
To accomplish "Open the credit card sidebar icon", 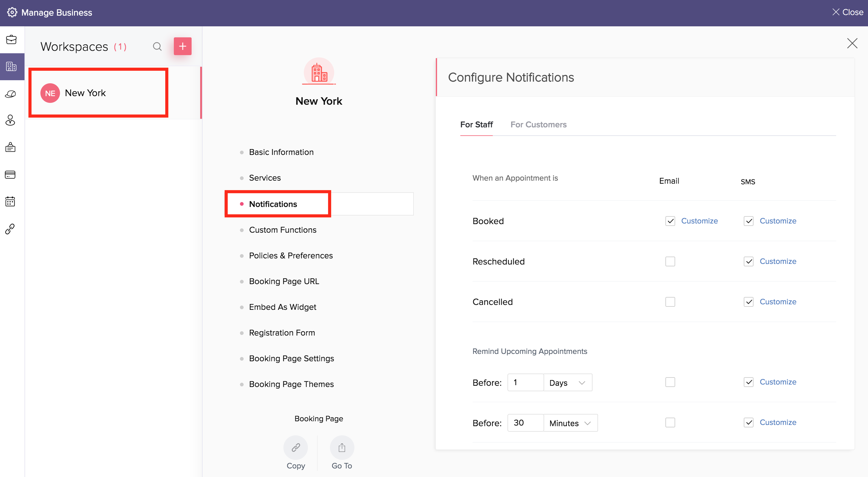I will click(10, 175).
